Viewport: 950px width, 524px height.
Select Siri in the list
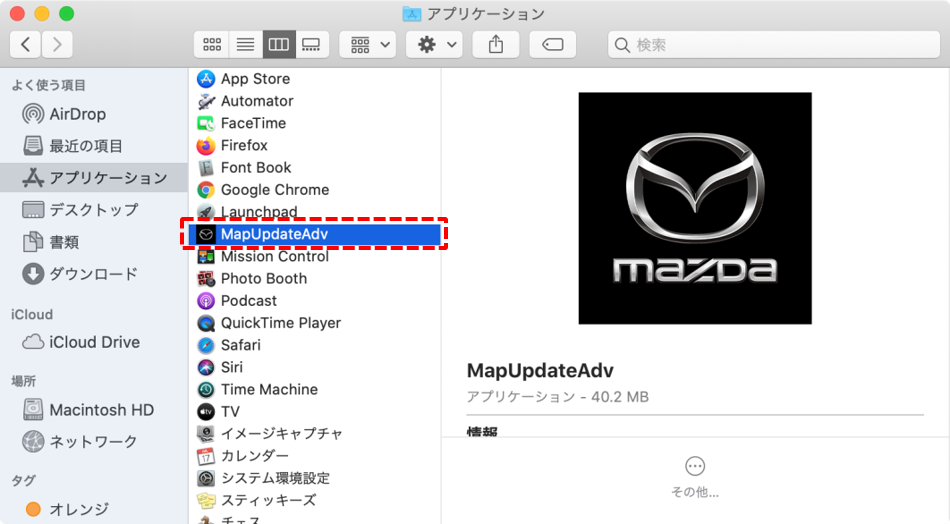315,367
